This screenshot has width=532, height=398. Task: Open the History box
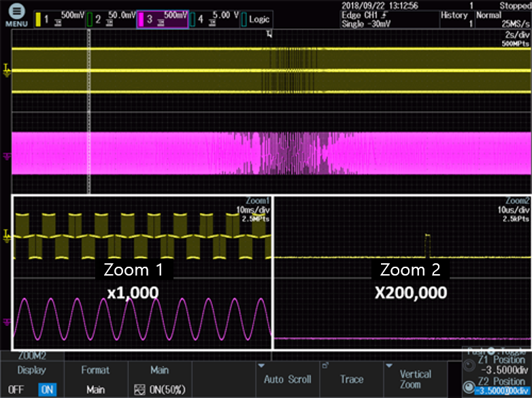tap(456, 19)
